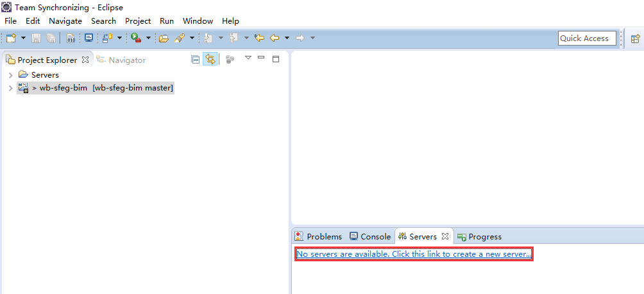The width and height of the screenshot is (644, 294).
Task: Open the Search flashlight dropdown arrow
Action: (192, 39)
